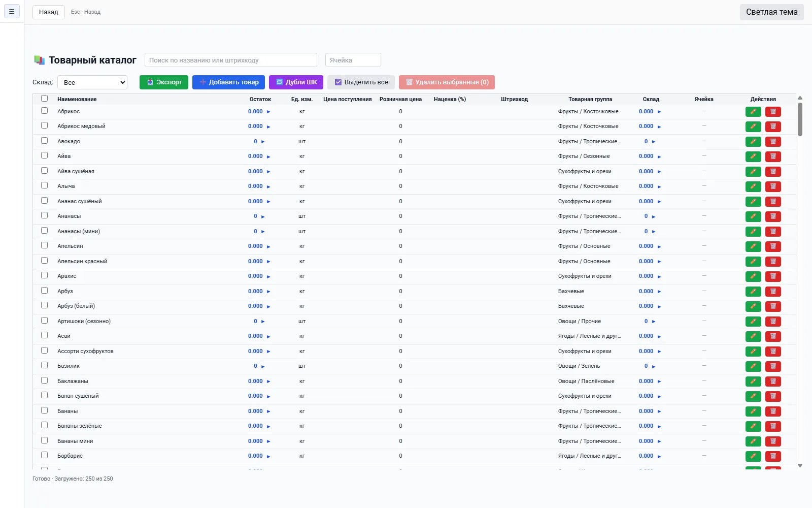Delete the Абрикос row with red trash

773,112
